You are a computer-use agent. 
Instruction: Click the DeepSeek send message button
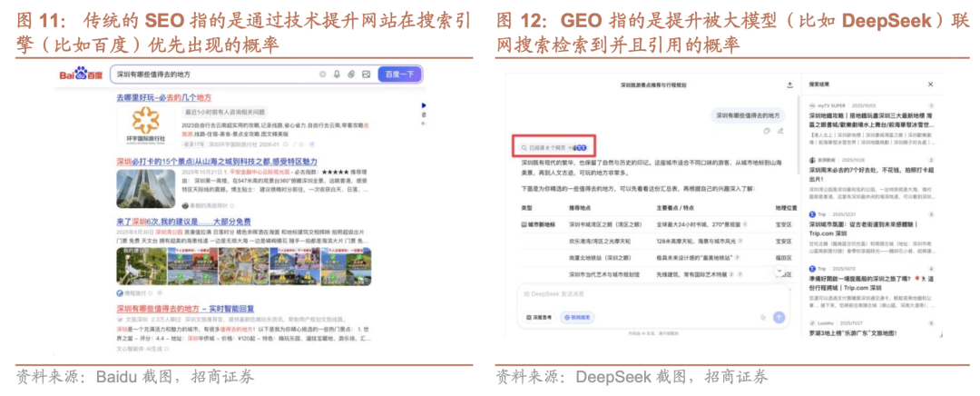click(778, 316)
